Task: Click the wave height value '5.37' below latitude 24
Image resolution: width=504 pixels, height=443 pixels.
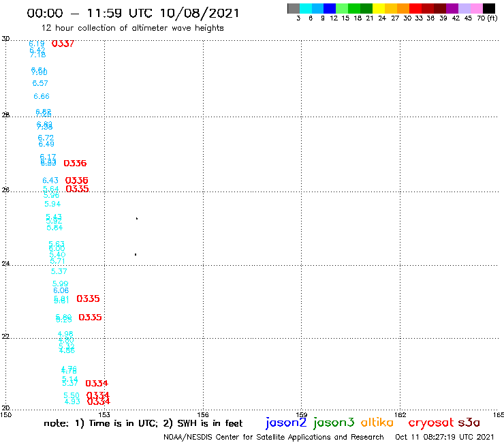Action: point(59,271)
